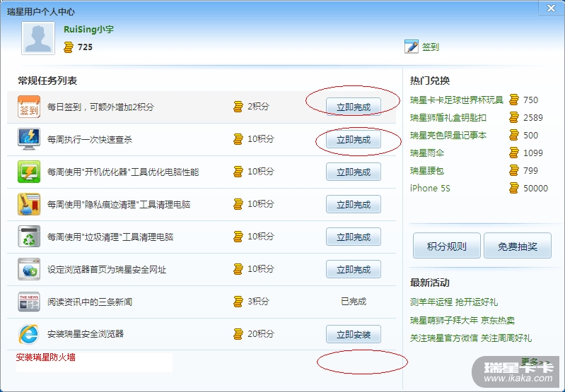This screenshot has width=565, height=392.
Task: Click the user avatar picture
Action: [x=38, y=38]
